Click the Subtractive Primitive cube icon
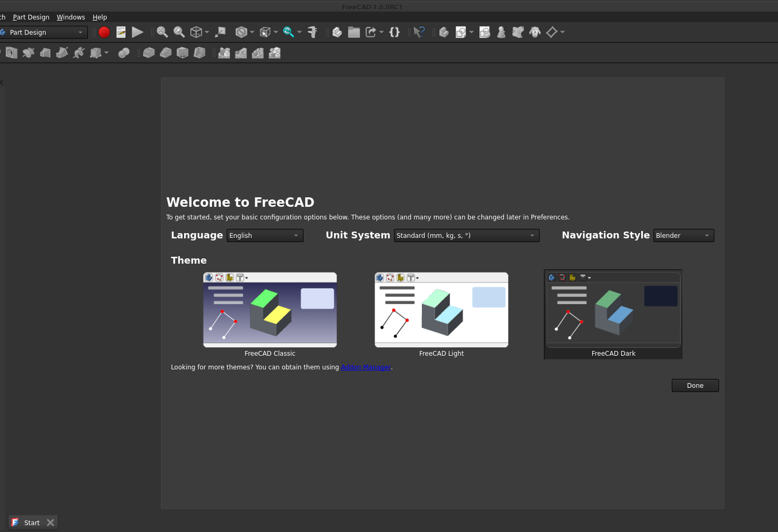This screenshot has width=778, height=532. tap(95, 53)
